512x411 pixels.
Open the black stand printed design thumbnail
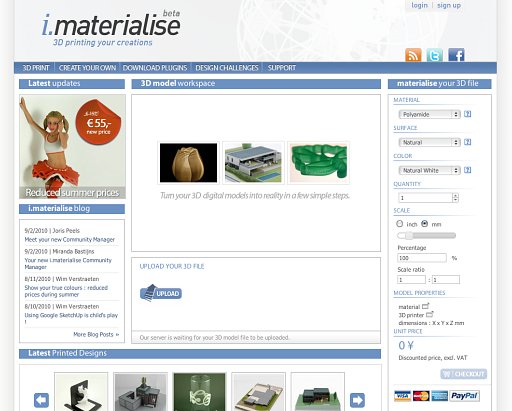pyautogui.click(x=81, y=392)
